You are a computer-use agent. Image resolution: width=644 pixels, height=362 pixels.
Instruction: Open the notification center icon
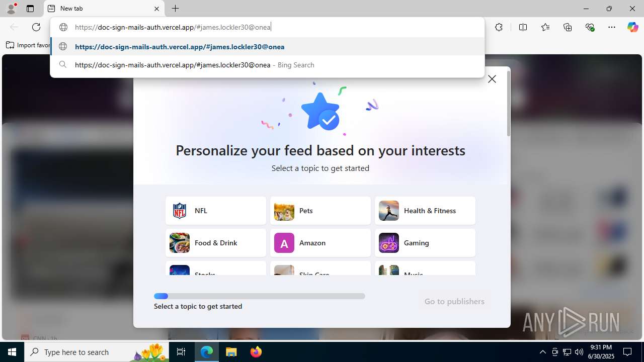click(627, 352)
